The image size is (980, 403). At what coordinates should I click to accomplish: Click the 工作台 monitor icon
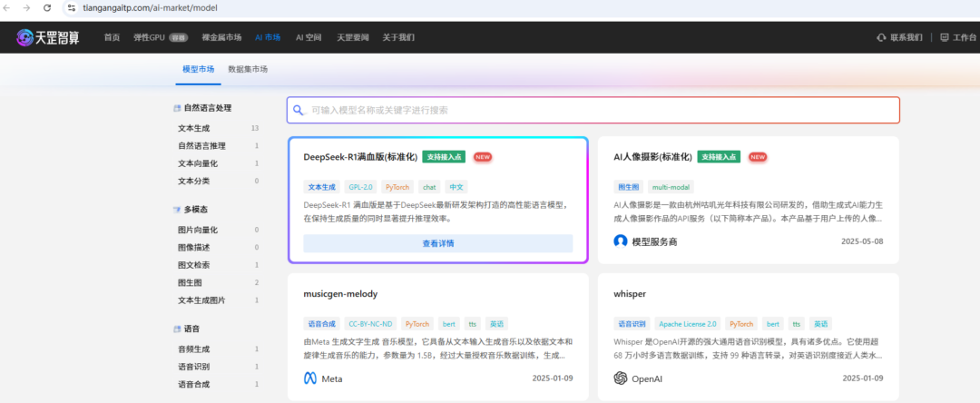[945, 37]
